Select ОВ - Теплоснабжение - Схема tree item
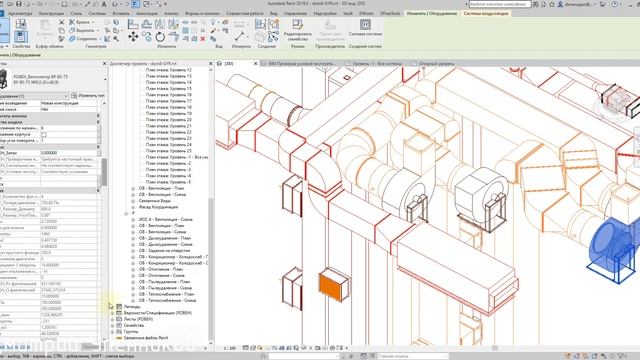This screenshot has width=640, height=360. pyautogui.click(x=167, y=300)
